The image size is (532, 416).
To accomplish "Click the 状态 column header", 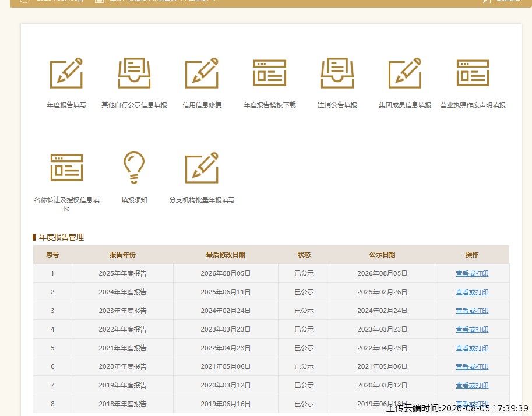I will [304, 255].
